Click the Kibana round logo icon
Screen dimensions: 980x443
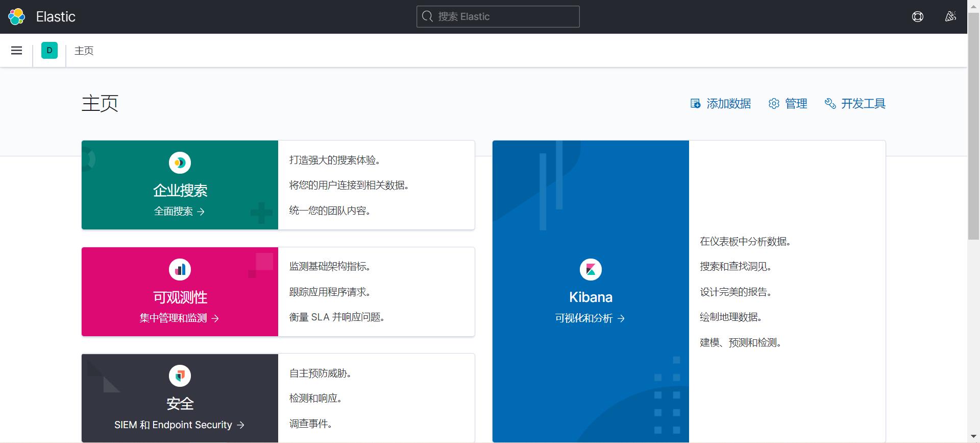click(591, 270)
